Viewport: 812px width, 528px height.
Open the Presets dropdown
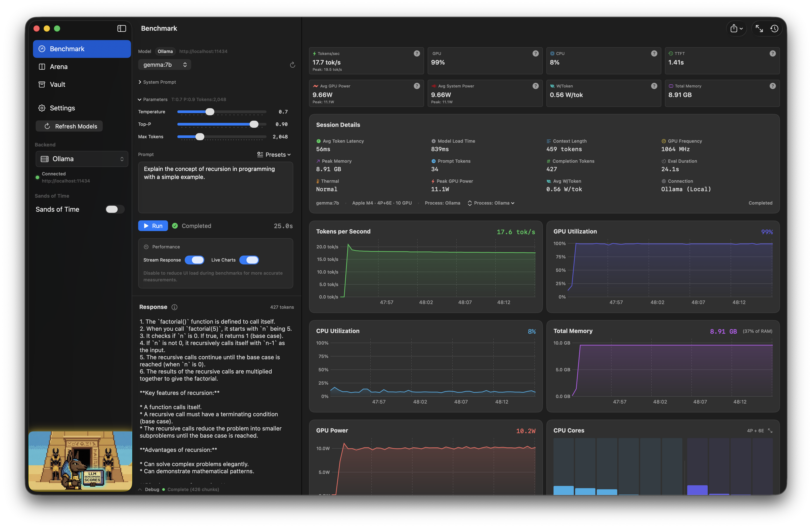[274, 155]
